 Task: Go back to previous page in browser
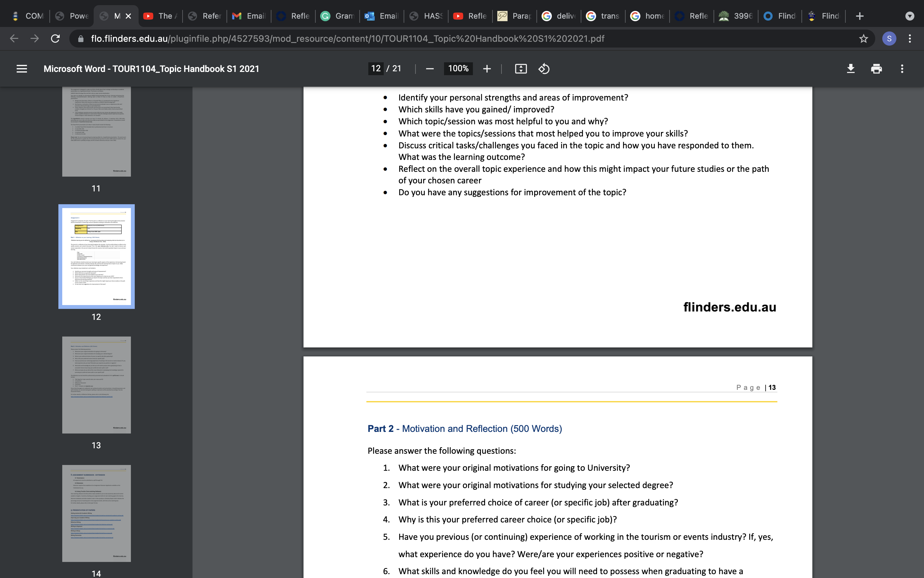[x=14, y=39]
